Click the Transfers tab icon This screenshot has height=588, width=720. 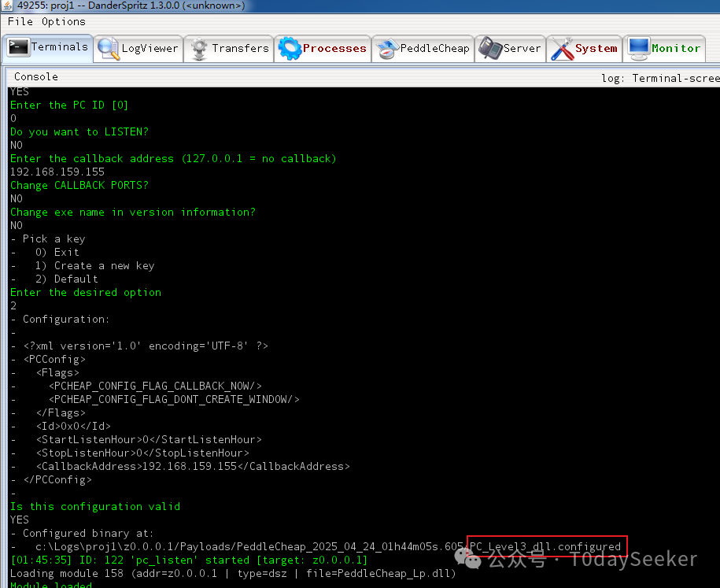point(199,49)
